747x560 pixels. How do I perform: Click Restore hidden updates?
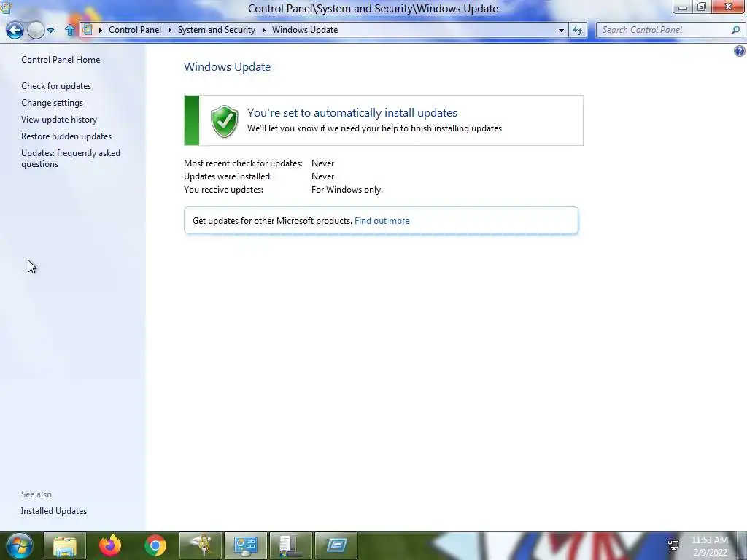tap(66, 136)
